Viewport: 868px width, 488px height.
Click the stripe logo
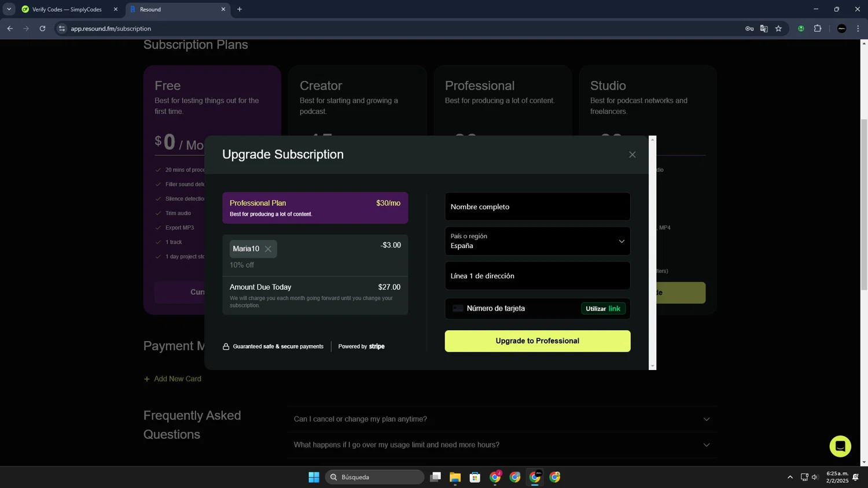(x=377, y=346)
